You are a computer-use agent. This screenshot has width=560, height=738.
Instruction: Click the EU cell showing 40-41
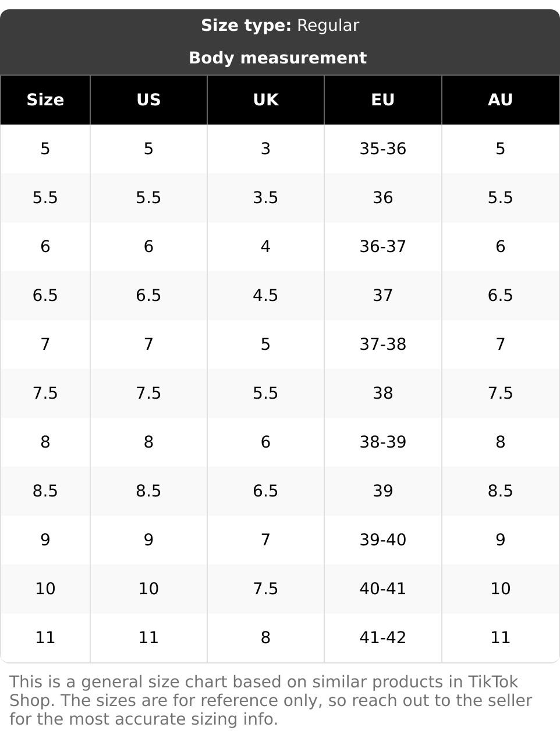382,589
